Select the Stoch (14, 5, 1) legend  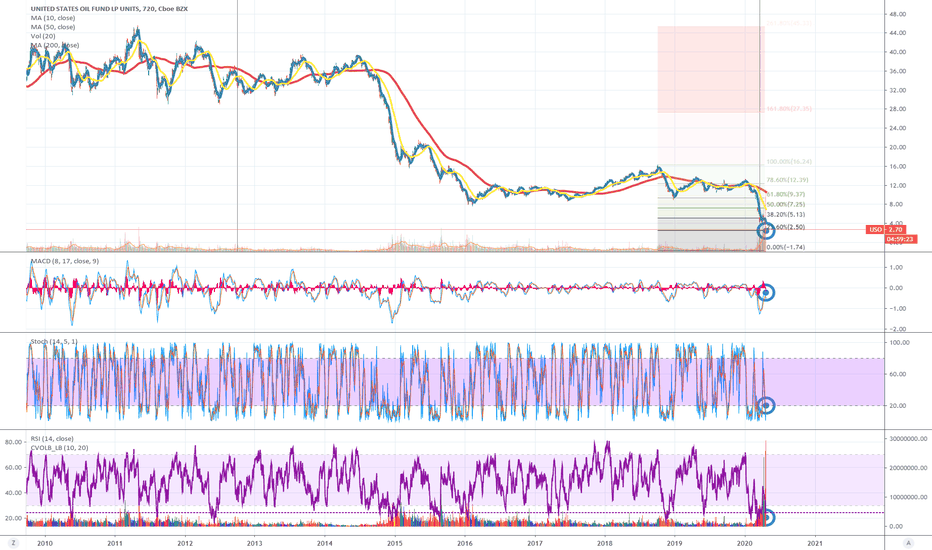pyautogui.click(x=54, y=341)
